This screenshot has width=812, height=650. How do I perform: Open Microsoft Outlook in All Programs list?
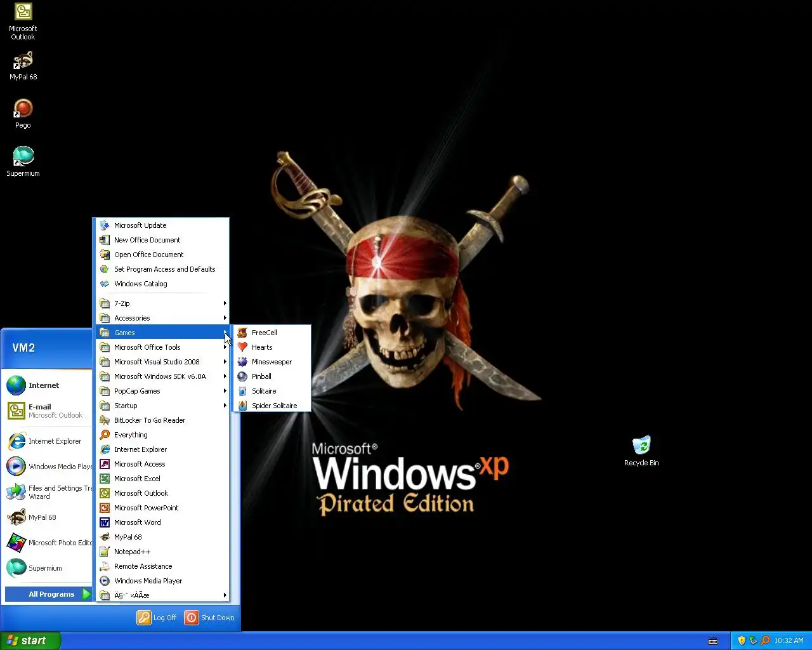tap(162, 493)
